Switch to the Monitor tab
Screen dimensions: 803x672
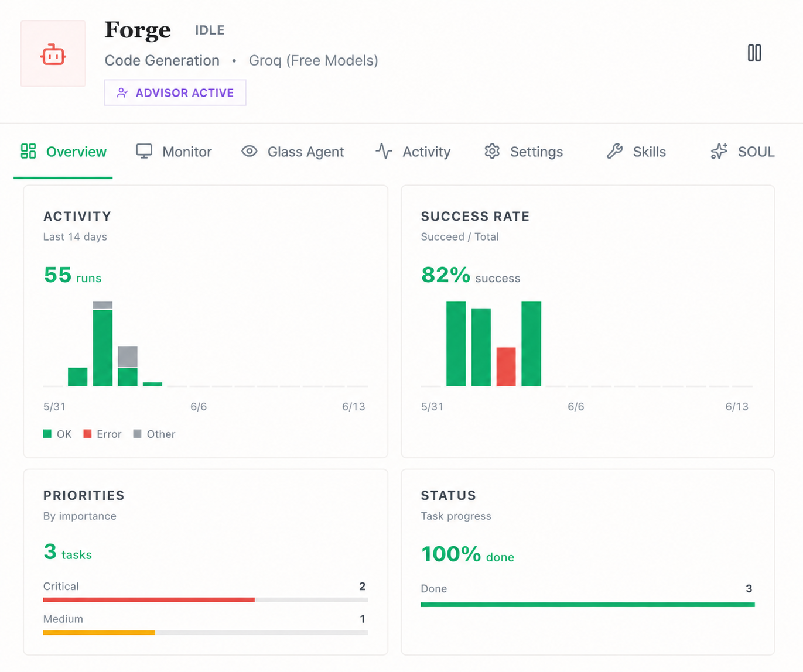(174, 152)
